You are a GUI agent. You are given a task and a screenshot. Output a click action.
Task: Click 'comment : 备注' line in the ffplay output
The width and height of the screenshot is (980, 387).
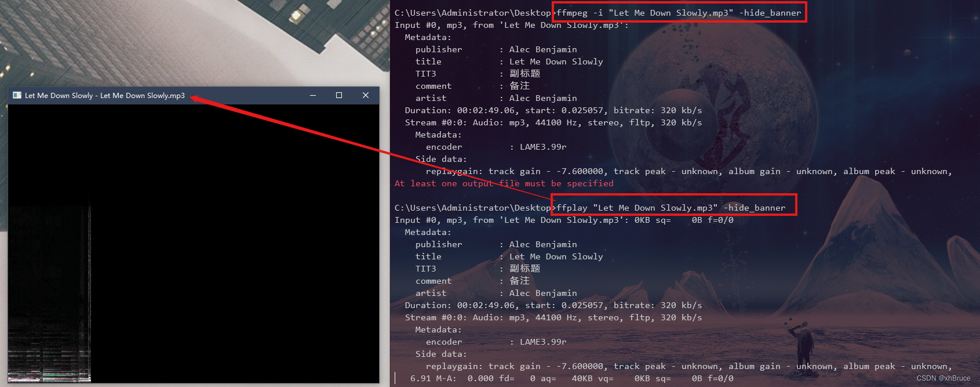tap(472, 281)
